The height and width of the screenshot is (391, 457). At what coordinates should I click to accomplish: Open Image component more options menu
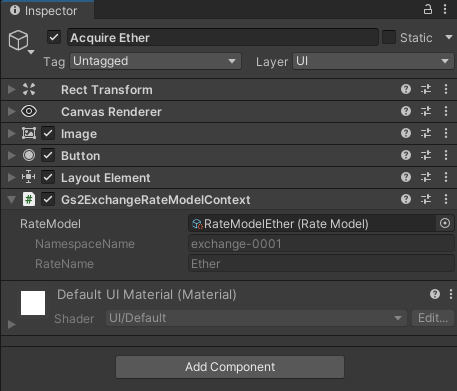[x=446, y=133]
